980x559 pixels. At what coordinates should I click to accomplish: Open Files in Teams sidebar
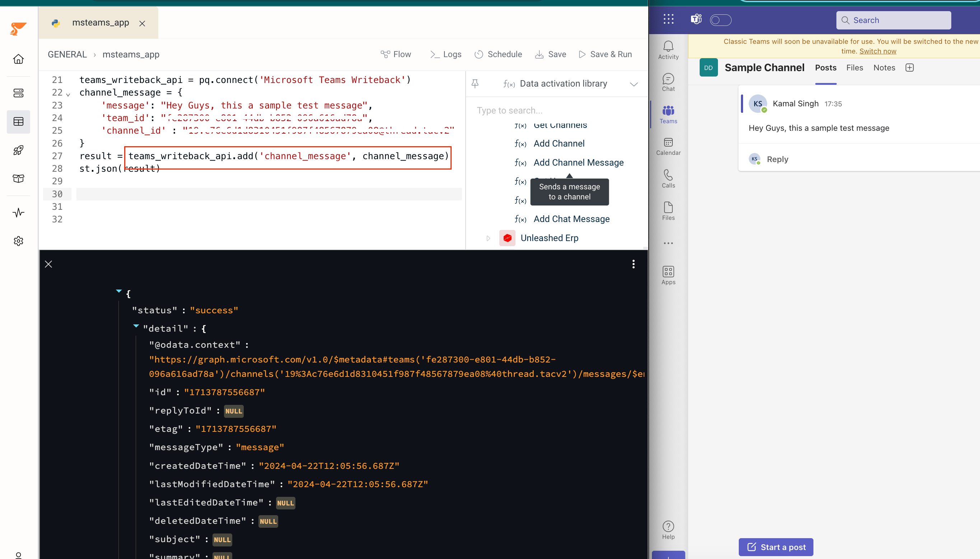[668, 211]
